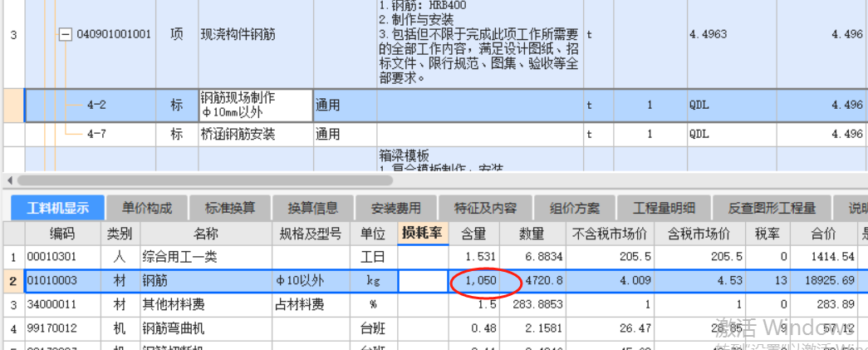The height and width of the screenshot is (350, 868).
Task: Click the 通用 cell in the 4-7 row
Action: 346,134
